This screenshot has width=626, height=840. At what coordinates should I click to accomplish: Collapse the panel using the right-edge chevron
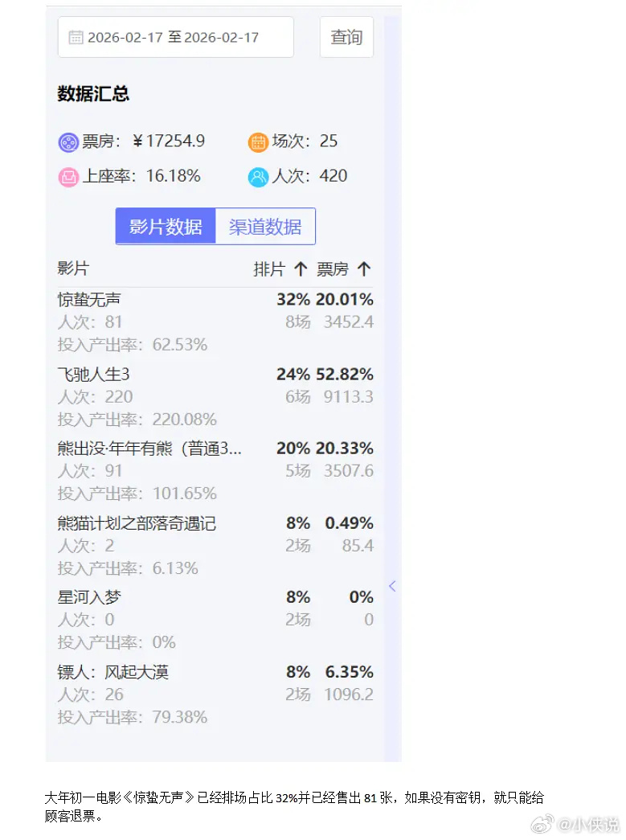[392, 586]
